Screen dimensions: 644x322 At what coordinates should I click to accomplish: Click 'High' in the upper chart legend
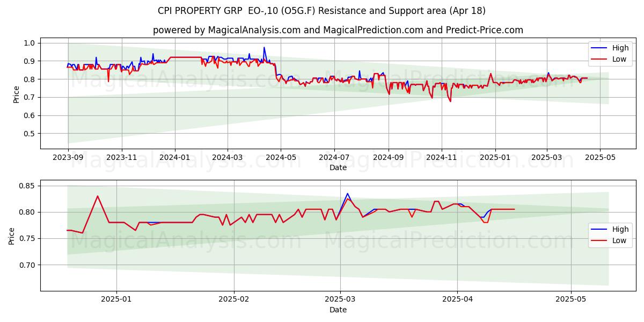[620, 48]
